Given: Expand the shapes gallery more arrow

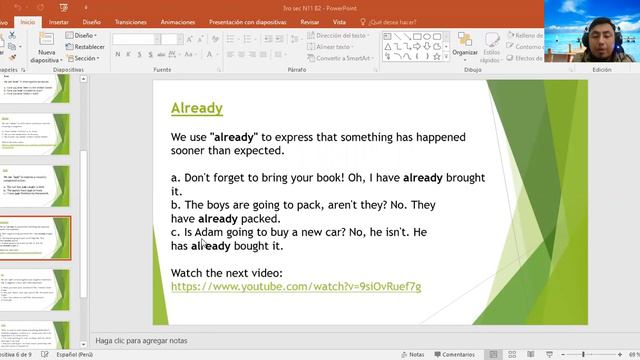Looking at the screenshot, I should (x=446, y=57).
